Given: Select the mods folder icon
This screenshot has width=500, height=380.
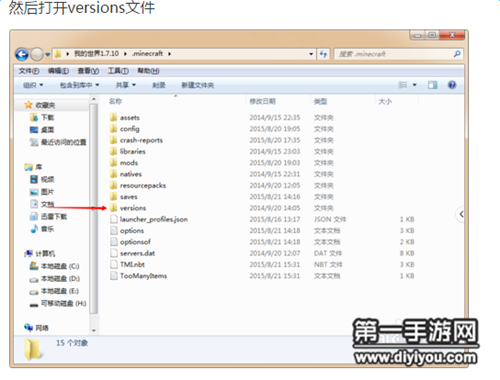Looking at the screenshot, I should point(114,163).
